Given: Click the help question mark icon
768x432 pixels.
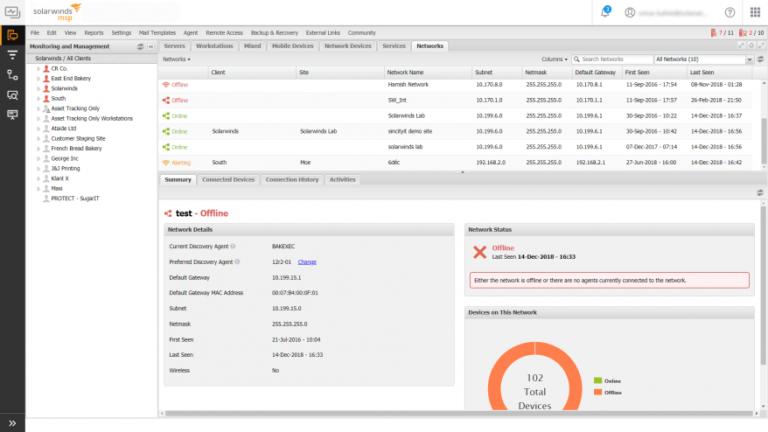Looking at the screenshot, I should (x=729, y=13).
